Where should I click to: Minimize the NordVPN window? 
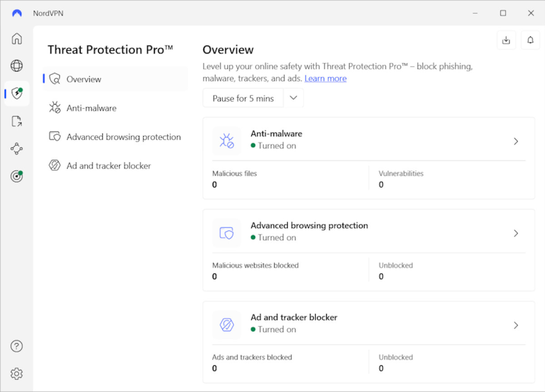coord(475,13)
